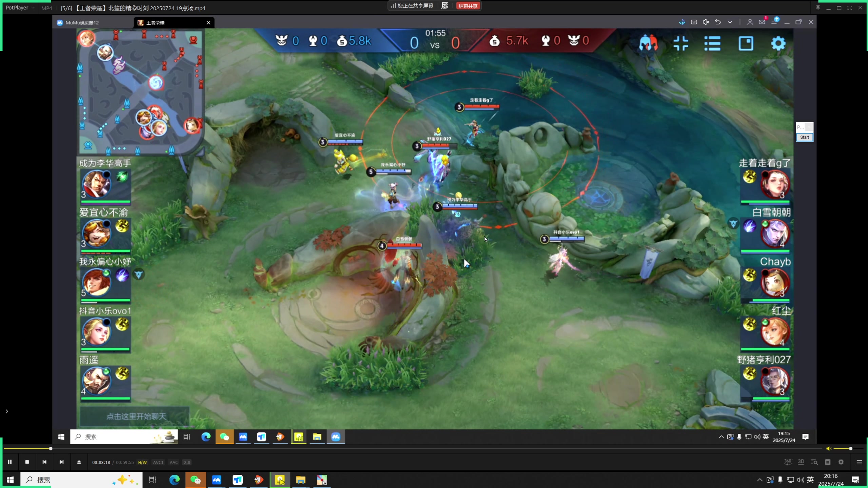Open the spectator camera perspective icon
This screenshot has width=868, height=488.
point(648,43)
